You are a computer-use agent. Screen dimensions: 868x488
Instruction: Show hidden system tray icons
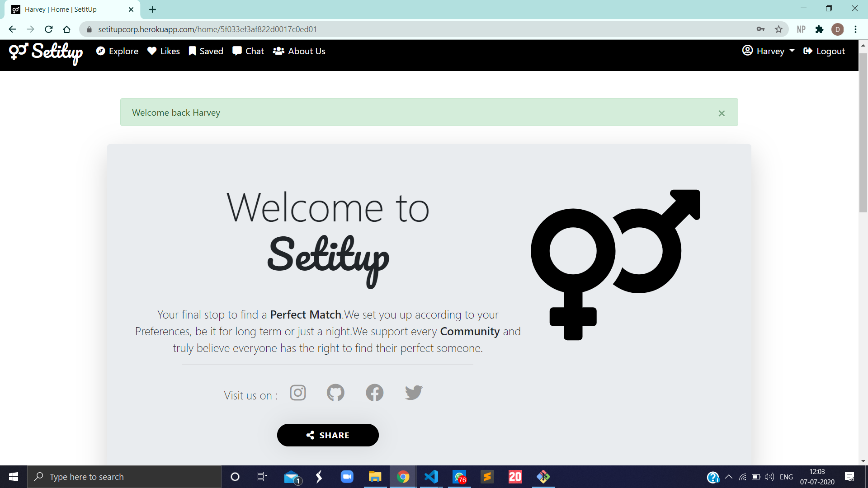pos(729,477)
